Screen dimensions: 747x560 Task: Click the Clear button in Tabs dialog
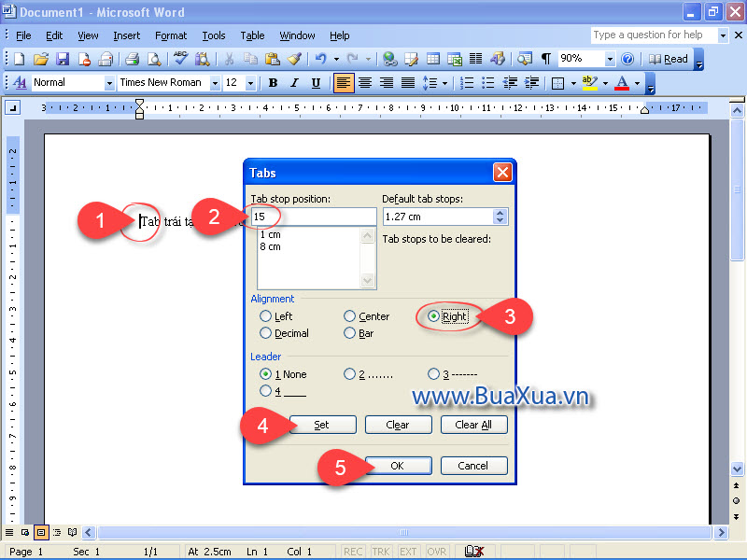pos(399,425)
